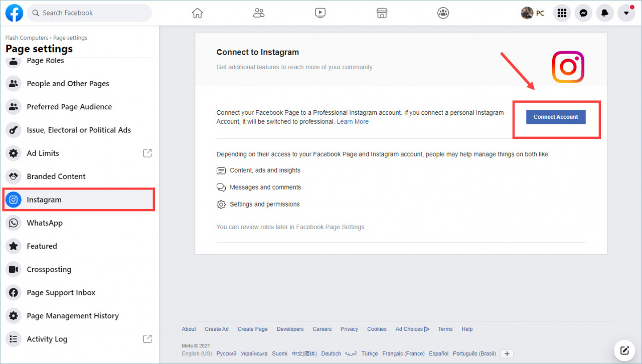Switch language to Türkçe
The width and height of the screenshot is (642, 364).
click(x=370, y=353)
